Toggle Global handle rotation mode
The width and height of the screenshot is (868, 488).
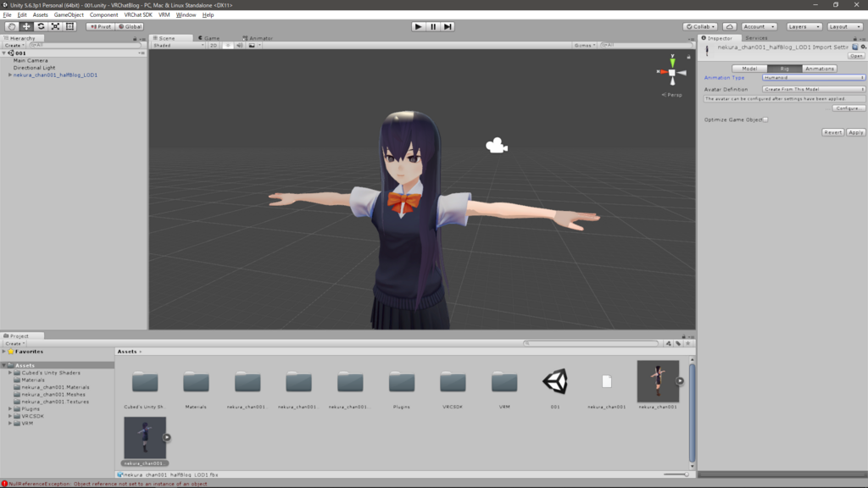coord(130,26)
